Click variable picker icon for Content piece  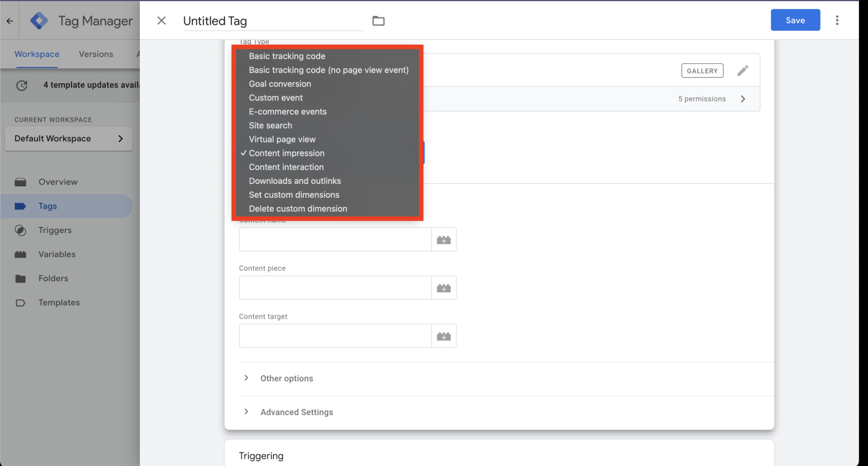(x=443, y=288)
